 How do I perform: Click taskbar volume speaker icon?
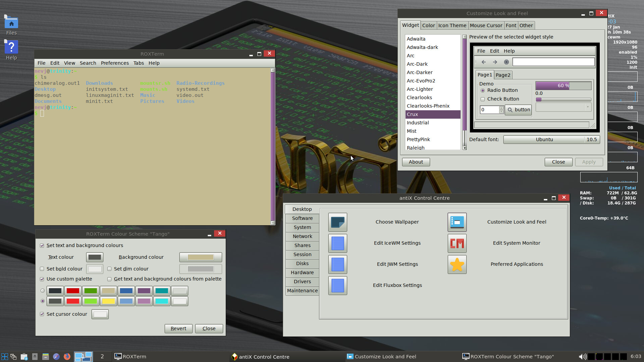582,356
